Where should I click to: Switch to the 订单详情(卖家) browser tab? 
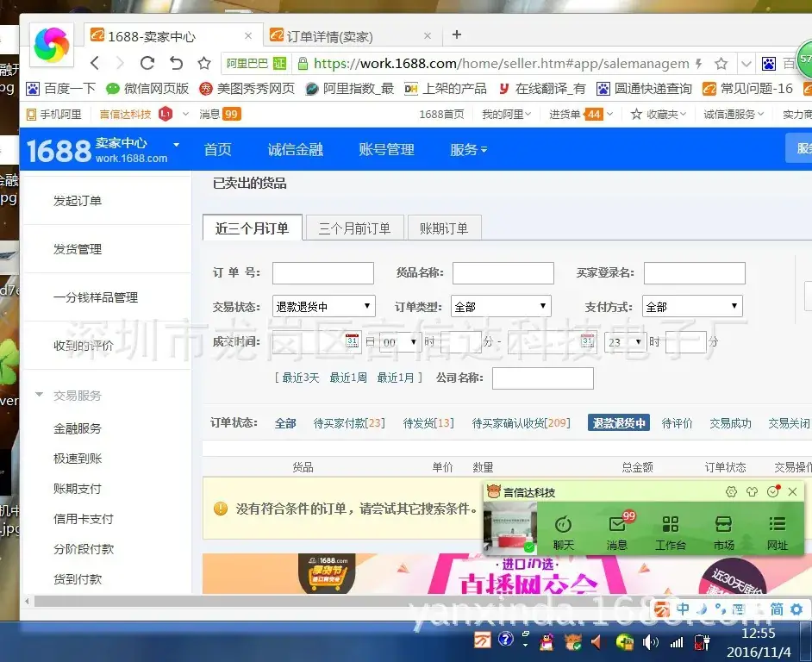(352, 36)
